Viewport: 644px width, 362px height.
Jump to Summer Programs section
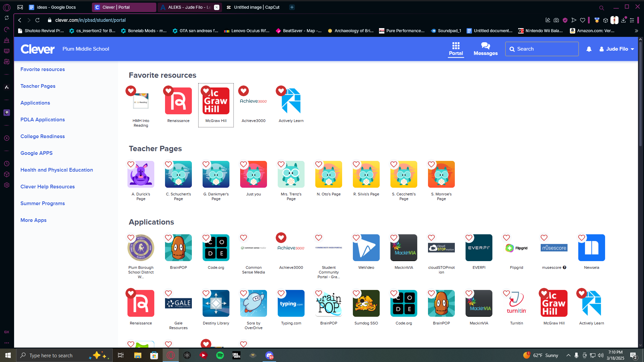point(43,203)
